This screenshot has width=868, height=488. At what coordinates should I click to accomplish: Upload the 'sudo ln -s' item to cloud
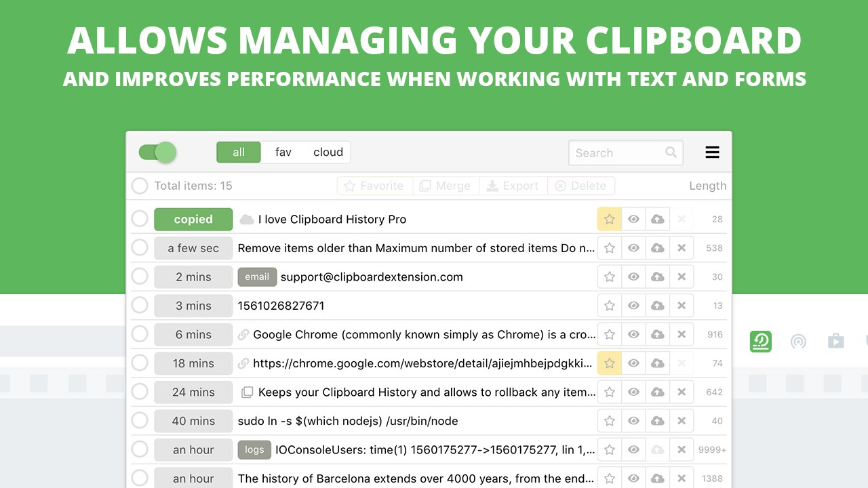[x=657, y=421]
